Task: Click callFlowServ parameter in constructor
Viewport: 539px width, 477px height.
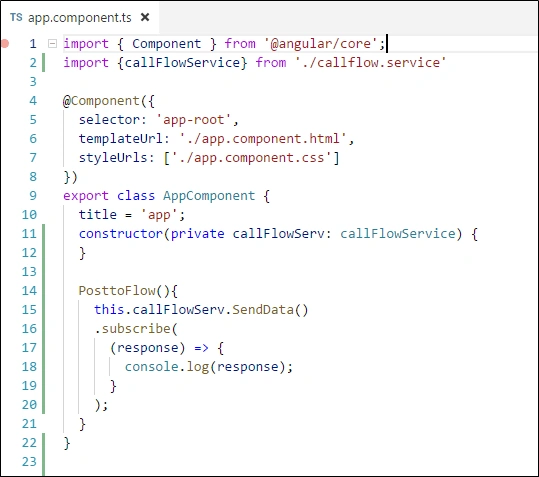Action: pyautogui.click(x=278, y=234)
